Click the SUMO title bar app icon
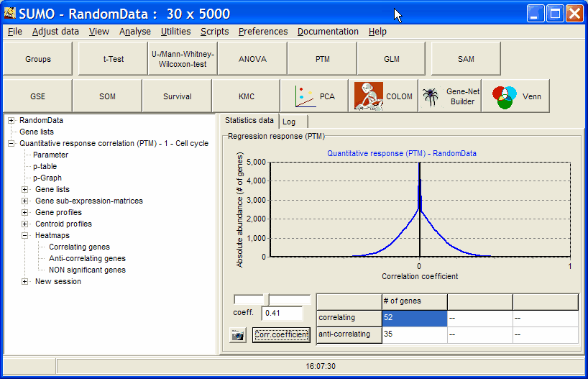The width and height of the screenshot is (588, 379). click(10, 13)
